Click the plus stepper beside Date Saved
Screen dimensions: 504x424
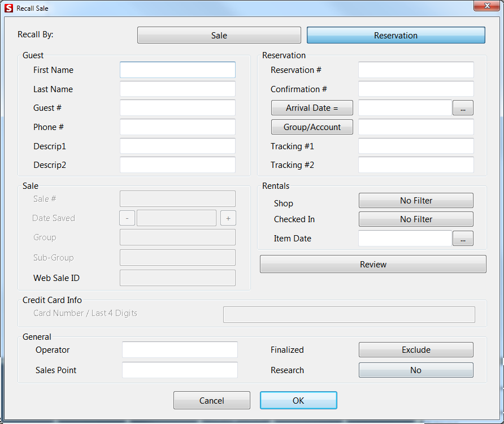228,218
